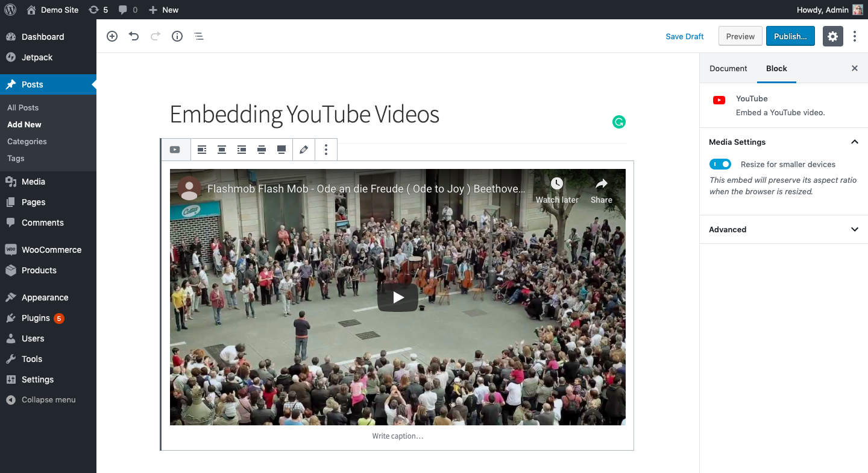868x473 pixels.
Task: Click the Write caption field below the video
Action: point(398,436)
